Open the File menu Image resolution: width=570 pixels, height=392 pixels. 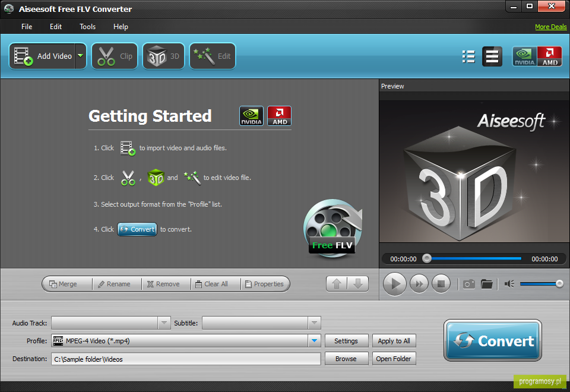click(x=27, y=27)
